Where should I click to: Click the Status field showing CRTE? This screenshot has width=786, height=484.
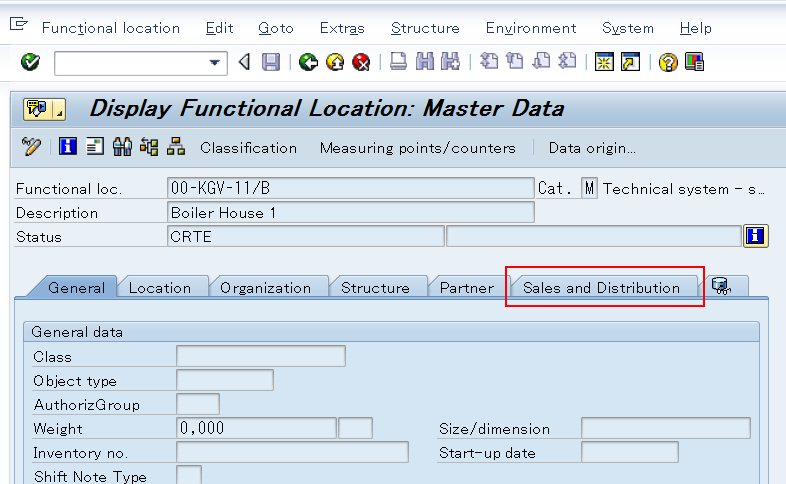click(x=305, y=236)
